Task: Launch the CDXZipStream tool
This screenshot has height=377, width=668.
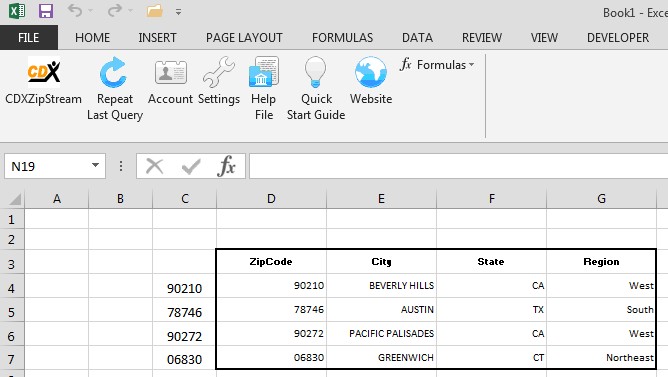Action: [43, 81]
